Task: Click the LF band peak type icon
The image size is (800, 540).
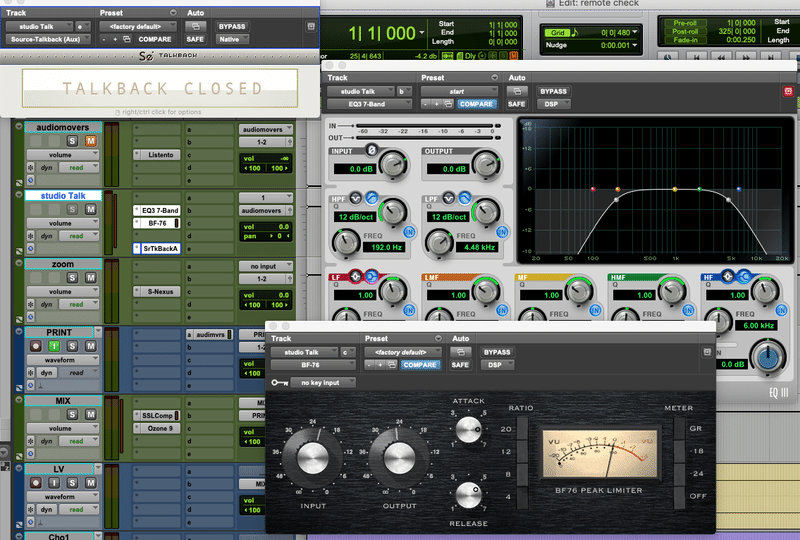Action: [x=356, y=277]
